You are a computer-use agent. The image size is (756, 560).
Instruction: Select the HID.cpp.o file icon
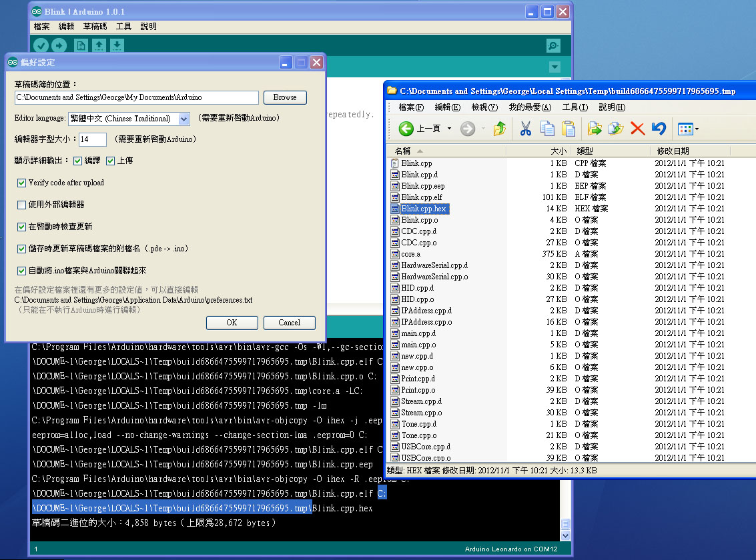[395, 299]
